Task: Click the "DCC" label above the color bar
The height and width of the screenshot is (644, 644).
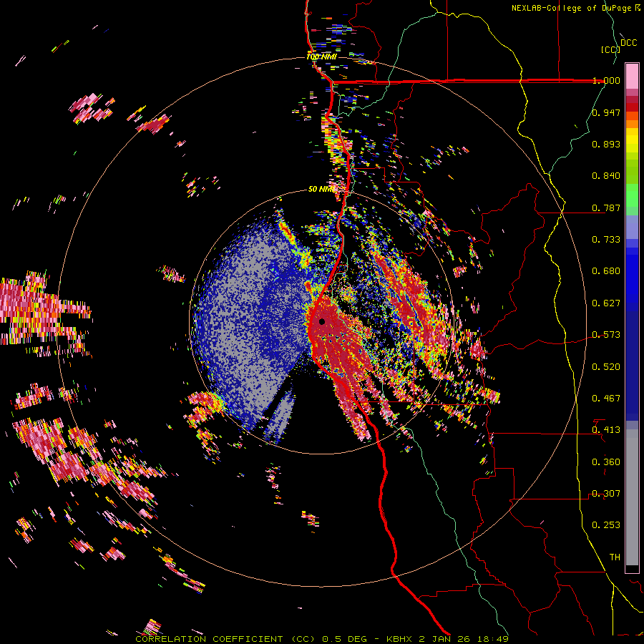Action: point(628,43)
